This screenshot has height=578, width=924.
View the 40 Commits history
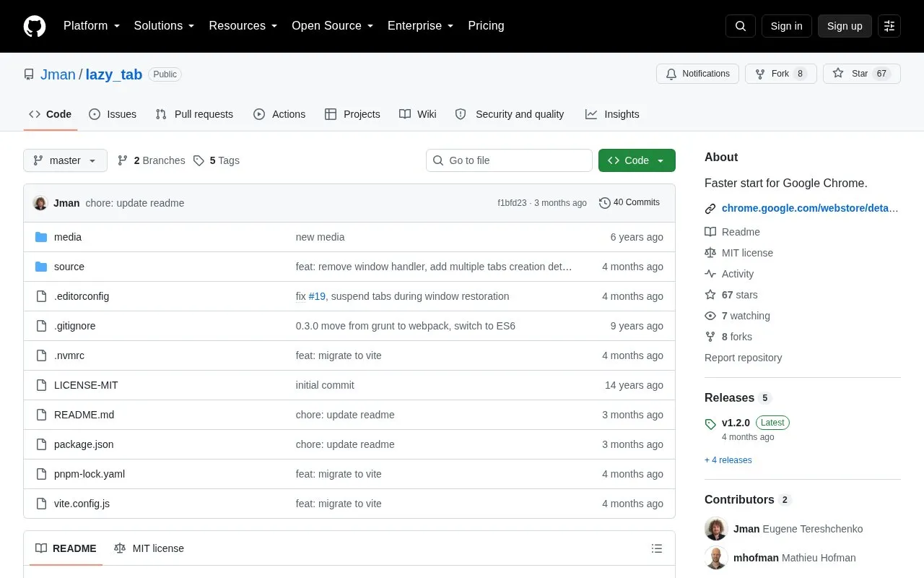click(629, 203)
